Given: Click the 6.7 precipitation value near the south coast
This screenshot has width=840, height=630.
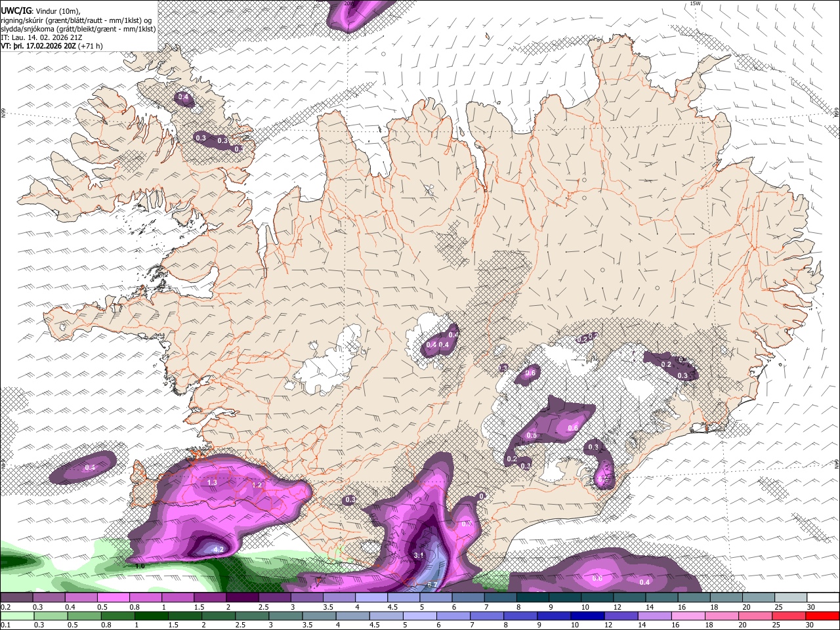Looking at the screenshot, I should (x=432, y=585).
